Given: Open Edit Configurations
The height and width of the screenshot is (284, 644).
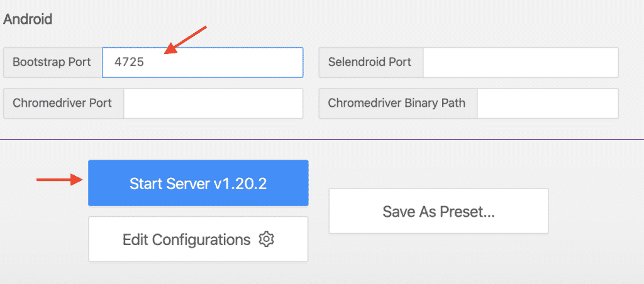Looking at the screenshot, I should click(198, 239).
